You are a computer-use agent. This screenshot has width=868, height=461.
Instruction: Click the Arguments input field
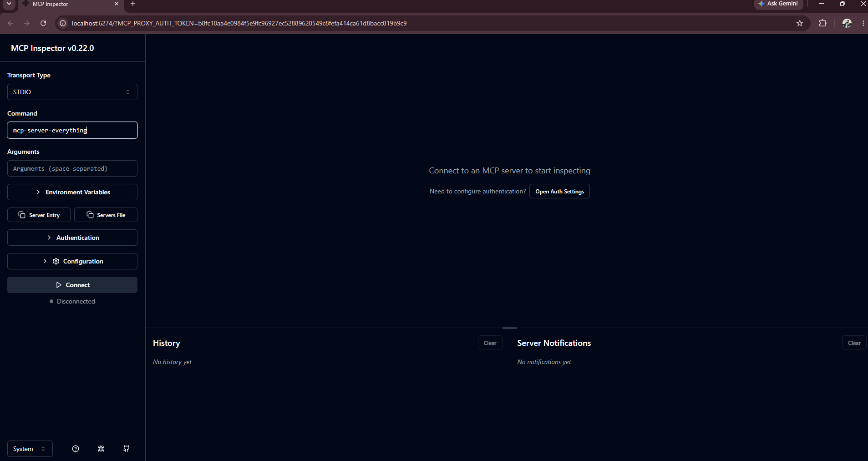pyautogui.click(x=72, y=168)
